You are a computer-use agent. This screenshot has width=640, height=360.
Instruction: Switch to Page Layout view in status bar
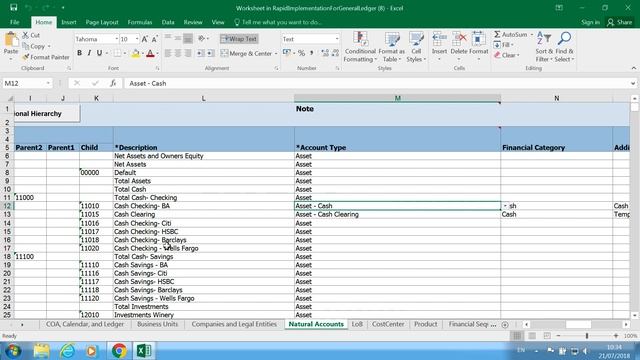point(532,336)
